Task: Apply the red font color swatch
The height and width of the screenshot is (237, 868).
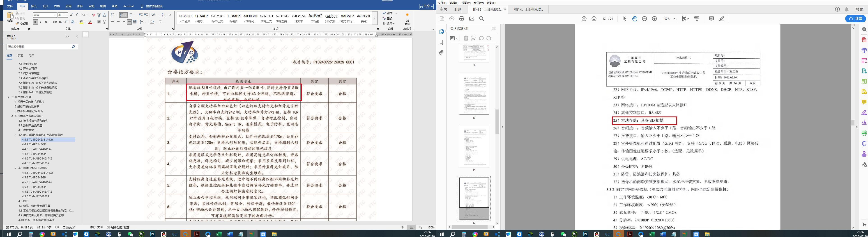Action: pyautogui.click(x=90, y=22)
